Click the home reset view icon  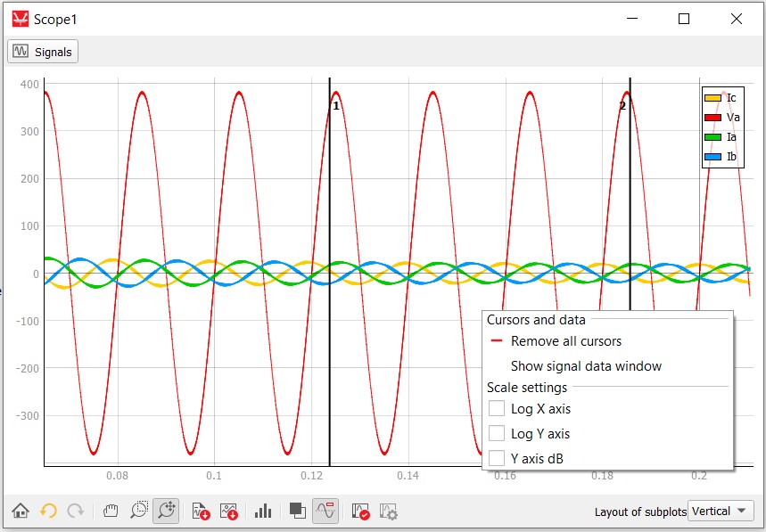[x=21, y=512]
